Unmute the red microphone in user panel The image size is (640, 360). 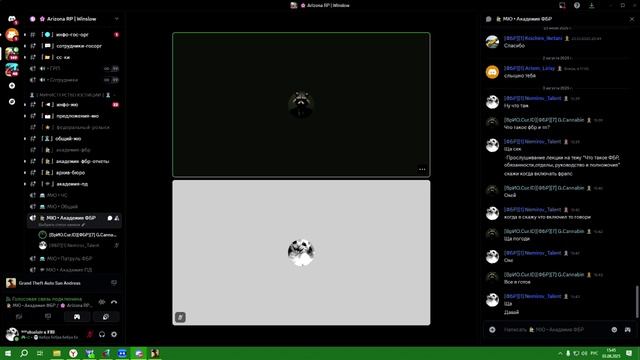click(x=89, y=334)
